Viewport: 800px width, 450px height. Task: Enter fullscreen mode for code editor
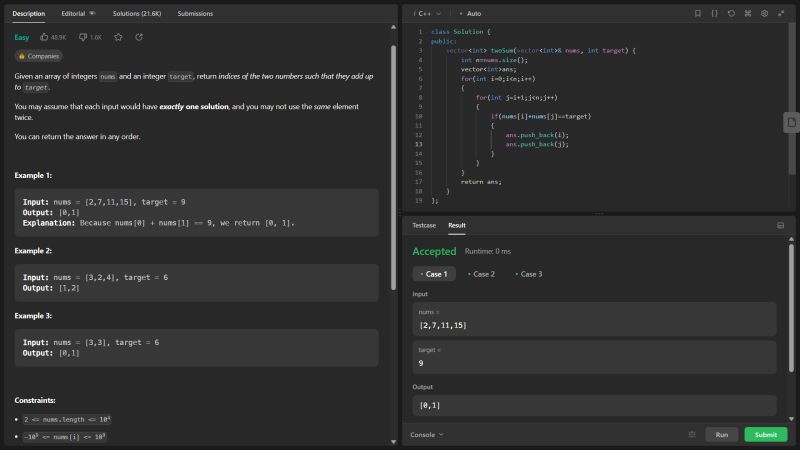[781, 14]
